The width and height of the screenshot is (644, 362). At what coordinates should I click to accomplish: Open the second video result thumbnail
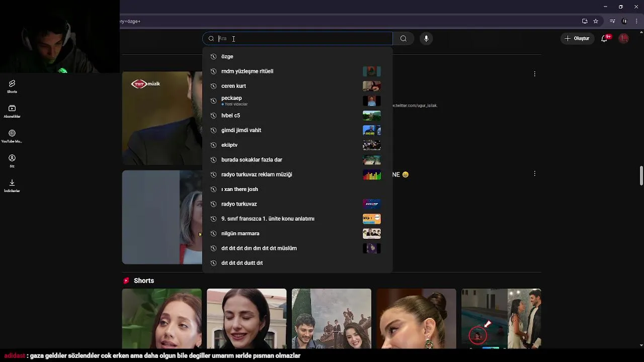click(162, 217)
